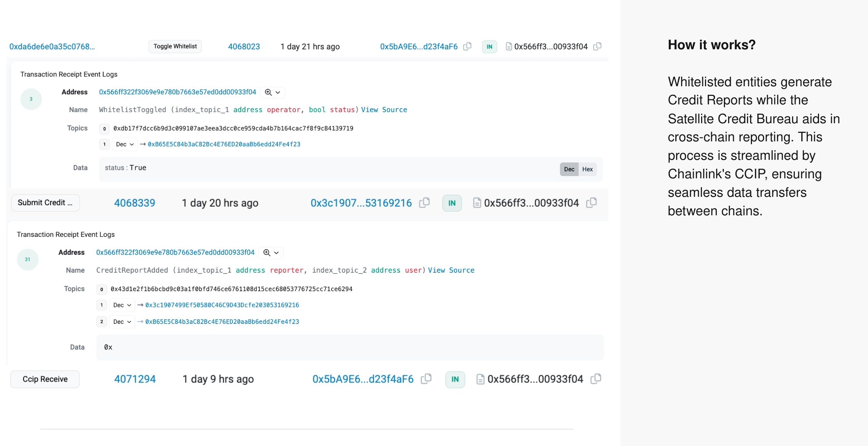Screen dimensions: 868x446
Task: Open sender address 0x5bA9E6...d23f4aF6 in Toggle Whitelist row
Action: [x=419, y=47]
